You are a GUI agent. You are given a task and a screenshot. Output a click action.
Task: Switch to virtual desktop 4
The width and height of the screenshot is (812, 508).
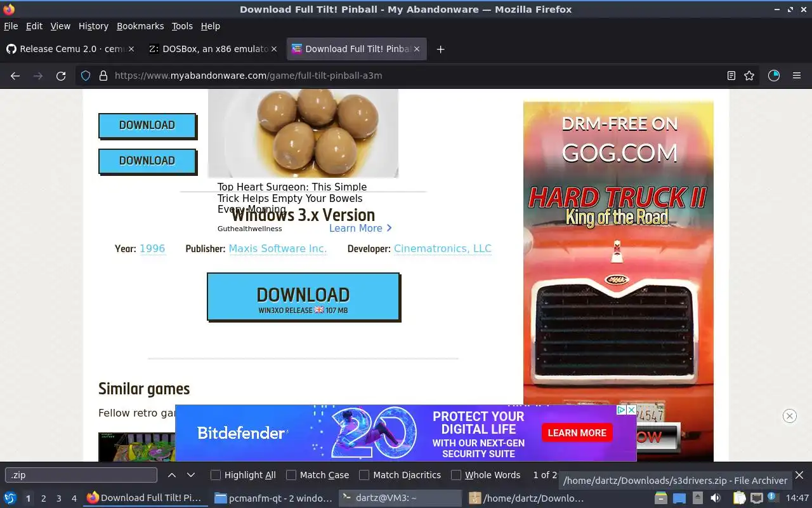(x=74, y=498)
